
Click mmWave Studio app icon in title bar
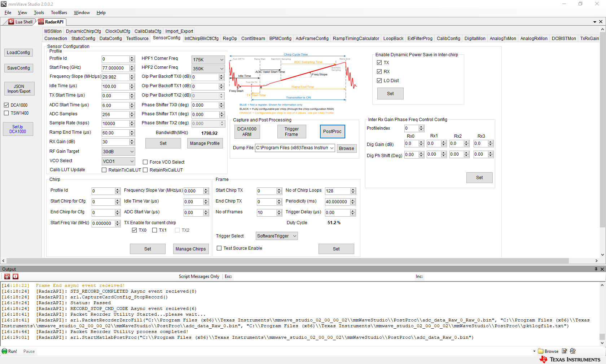(4, 4)
